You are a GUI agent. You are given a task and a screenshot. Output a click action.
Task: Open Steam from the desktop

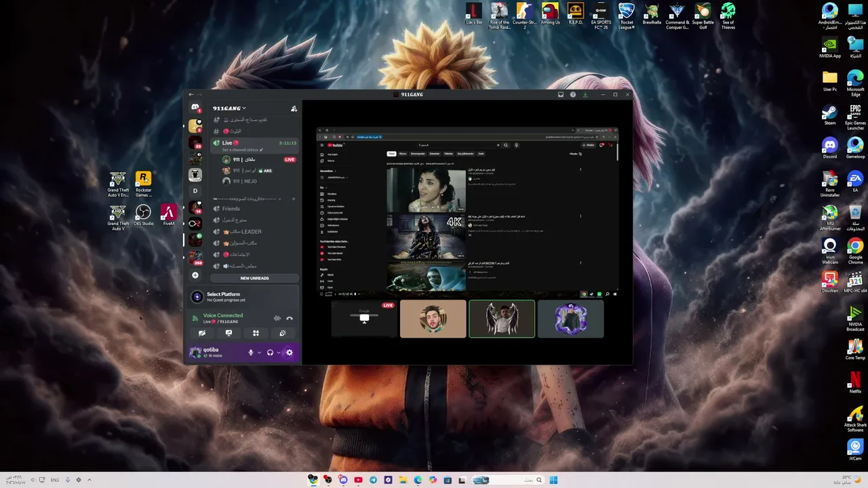click(x=830, y=114)
